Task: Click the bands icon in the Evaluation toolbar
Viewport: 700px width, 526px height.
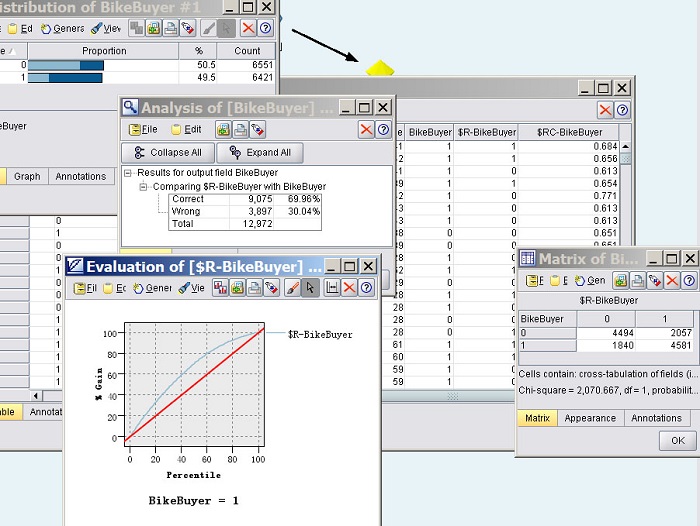Action: (x=220, y=288)
